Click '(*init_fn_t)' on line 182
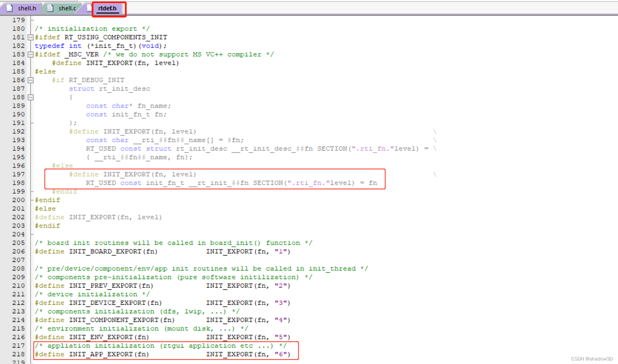Image resolution: width=618 pixels, height=364 pixels. coord(112,46)
